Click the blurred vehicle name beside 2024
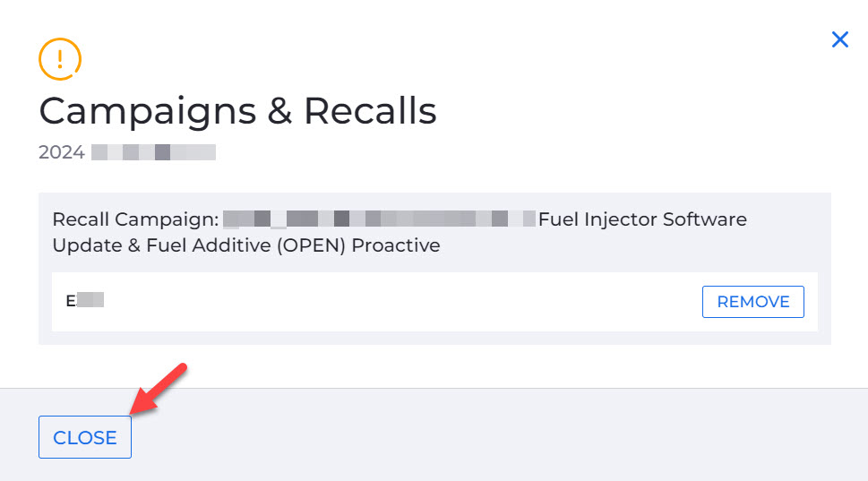This screenshot has height=481, width=868. [x=153, y=152]
